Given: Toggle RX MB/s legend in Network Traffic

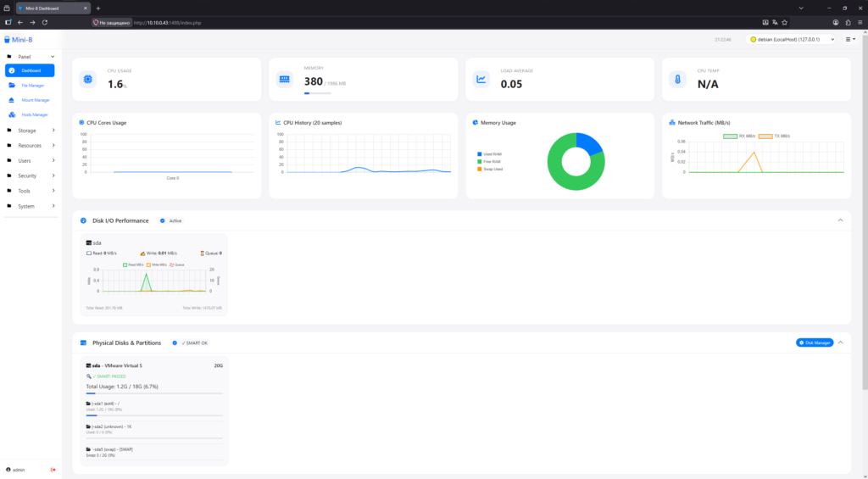Looking at the screenshot, I should click(739, 136).
